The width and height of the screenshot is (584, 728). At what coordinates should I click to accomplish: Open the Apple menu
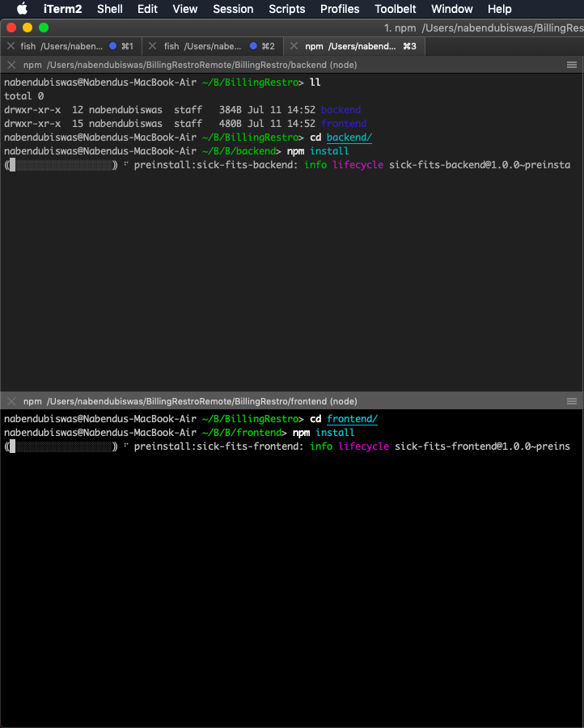(x=22, y=9)
